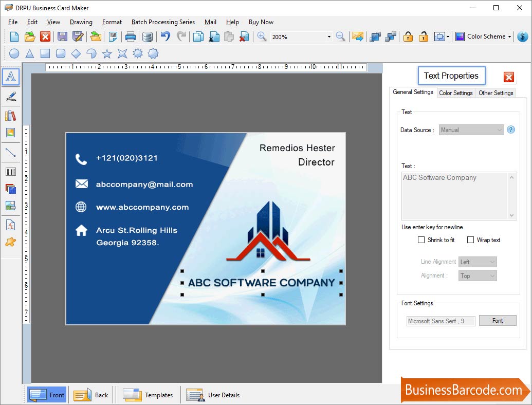Open the library books icon in sidebar
Screen dimensions: 532x405
coord(11,116)
